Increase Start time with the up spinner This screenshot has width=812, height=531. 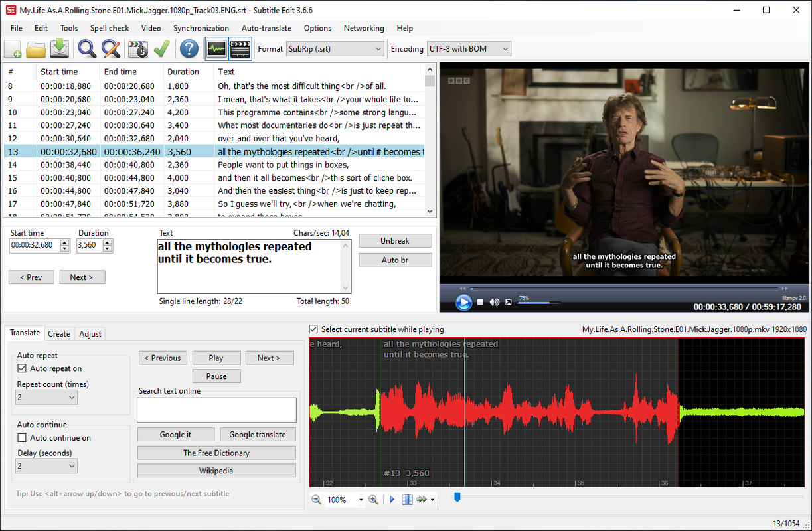click(64, 242)
